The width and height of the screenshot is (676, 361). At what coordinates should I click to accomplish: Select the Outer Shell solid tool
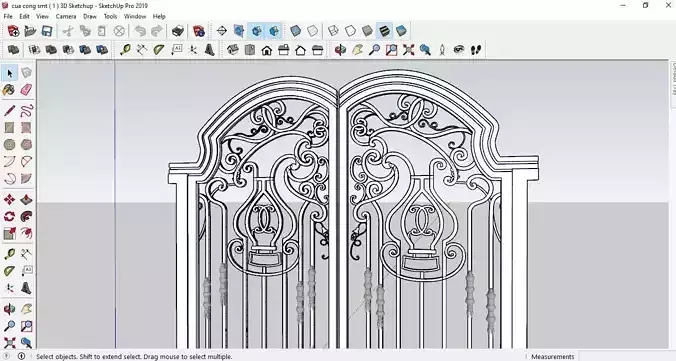tap(13, 50)
